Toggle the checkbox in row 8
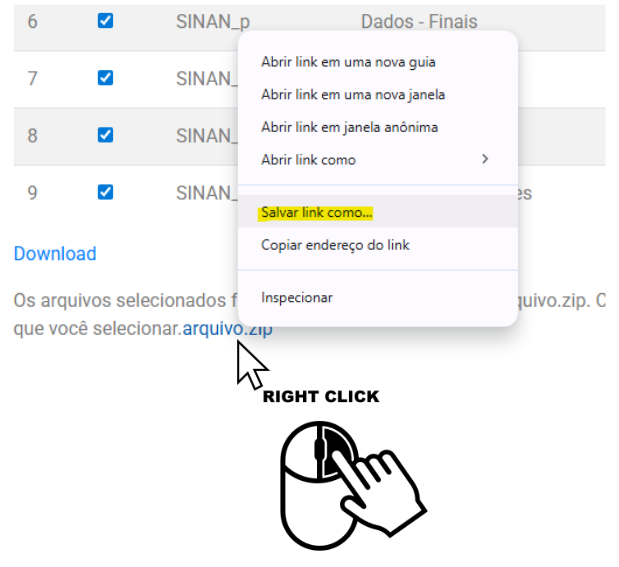 click(x=105, y=135)
